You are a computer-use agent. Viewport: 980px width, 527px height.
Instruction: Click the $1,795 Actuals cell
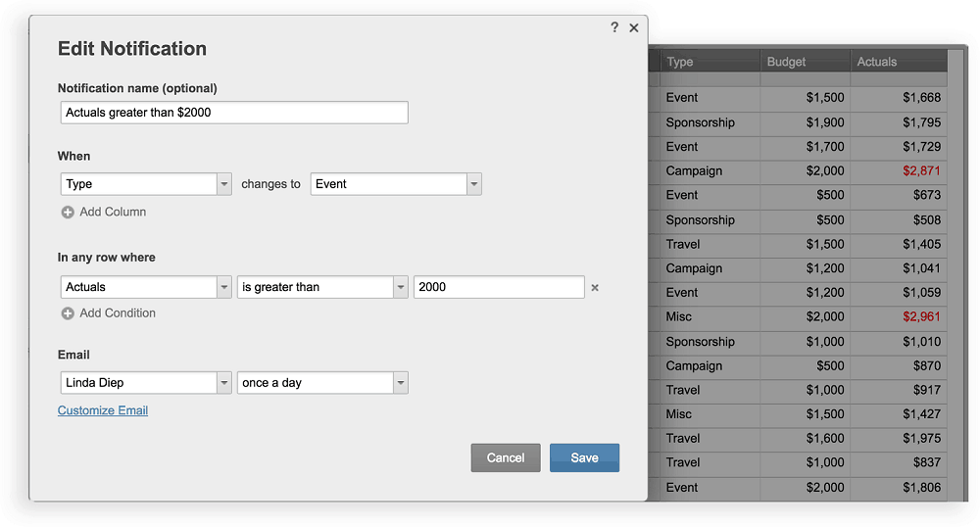point(899,122)
